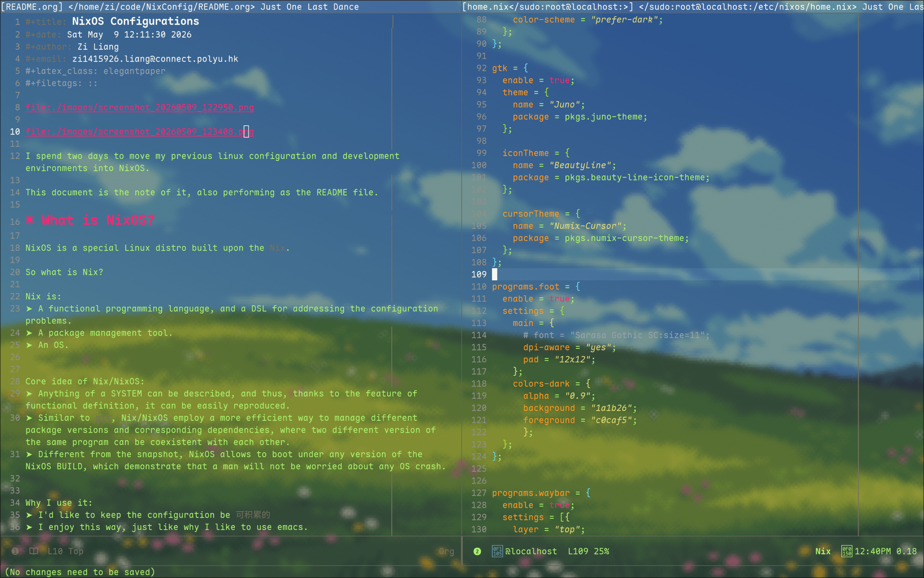924x578 pixels.
Task: Click the Nix major mode indicator
Action: [x=823, y=551]
